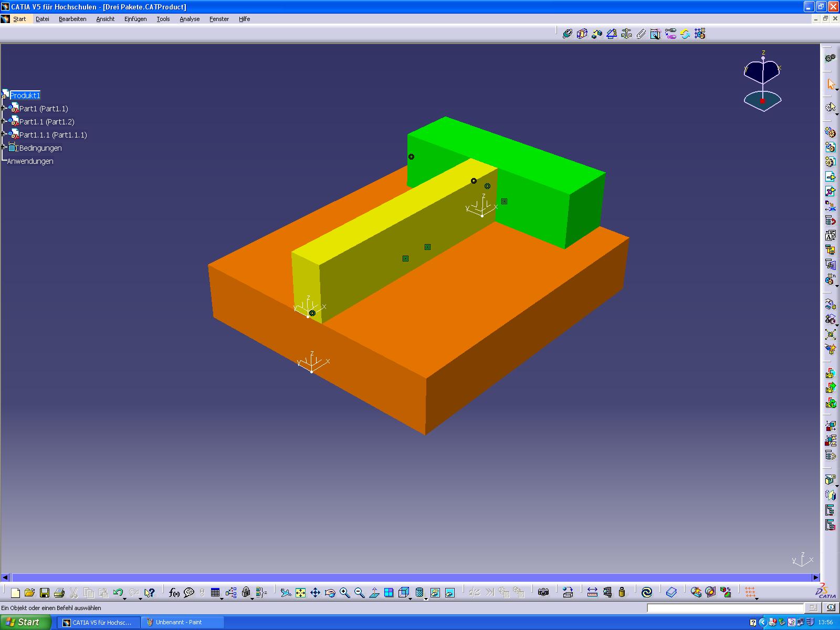This screenshot has width=840, height=630.
Task: Expand the Bedingungen tree node
Action: click(3, 148)
